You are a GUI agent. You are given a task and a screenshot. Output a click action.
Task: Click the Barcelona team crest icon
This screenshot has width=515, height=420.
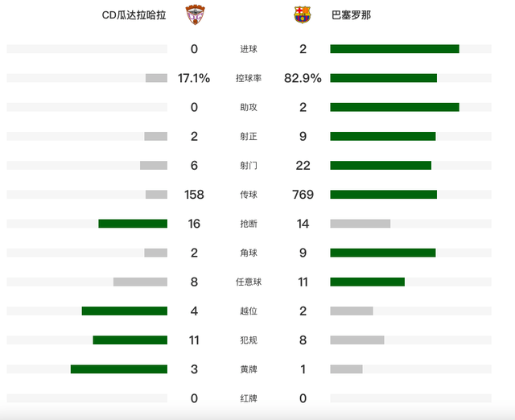click(x=303, y=14)
